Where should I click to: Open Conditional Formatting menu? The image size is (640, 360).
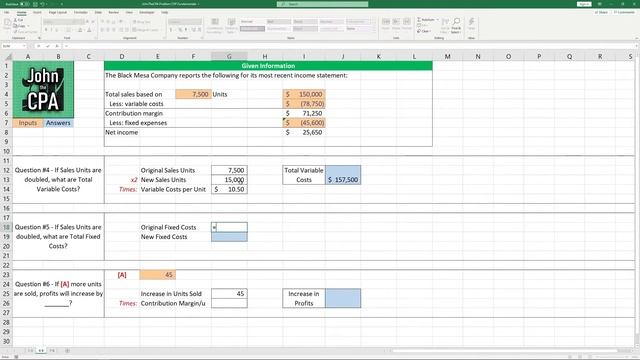click(x=215, y=26)
